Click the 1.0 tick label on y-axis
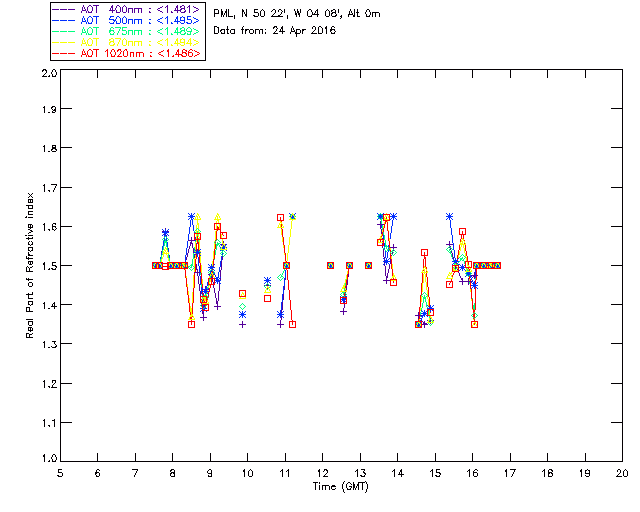 (x=48, y=459)
